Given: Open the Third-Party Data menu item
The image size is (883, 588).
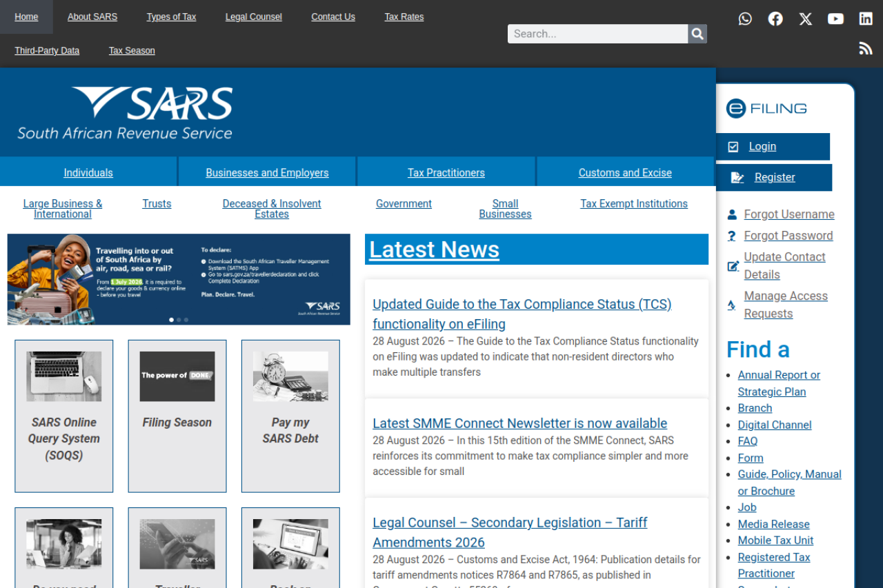Looking at the screenshot, I should point(47,51).
